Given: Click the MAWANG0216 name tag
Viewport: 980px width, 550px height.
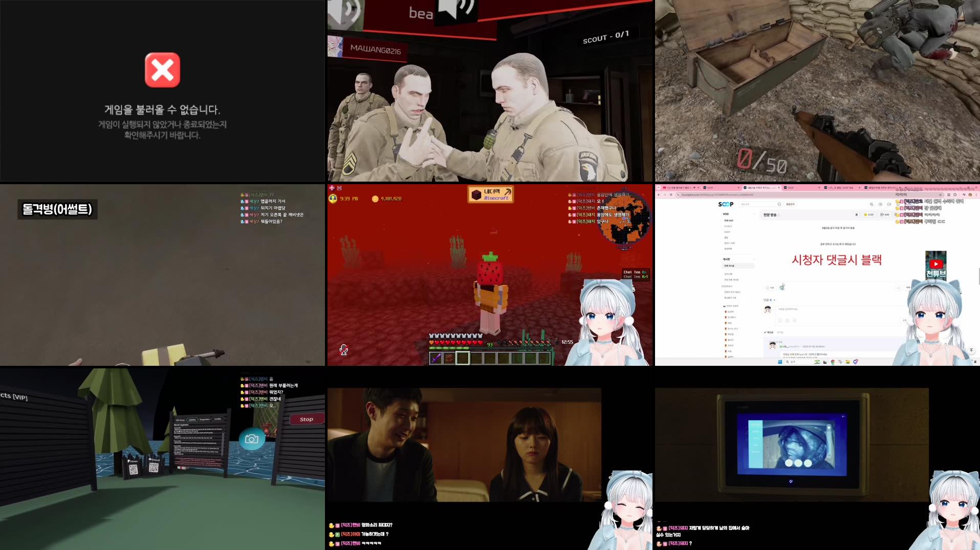Looking at the screenshot, I should point(376,50).
